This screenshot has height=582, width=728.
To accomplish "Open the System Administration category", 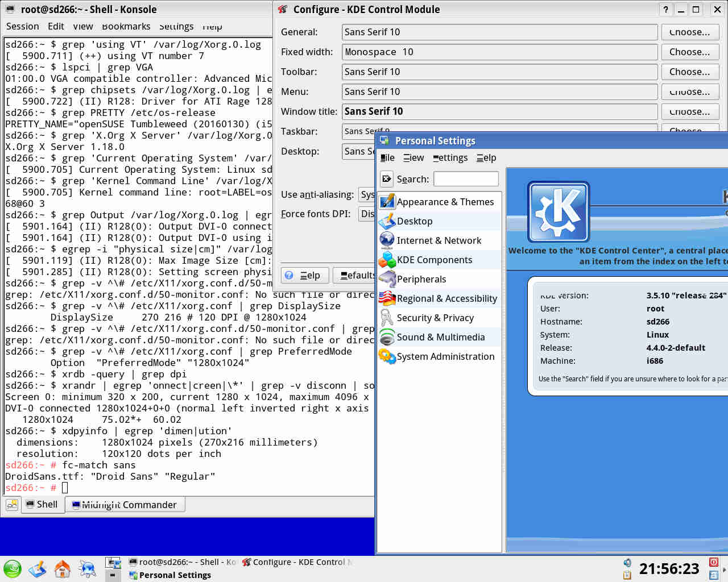I will tap(445, 356).
